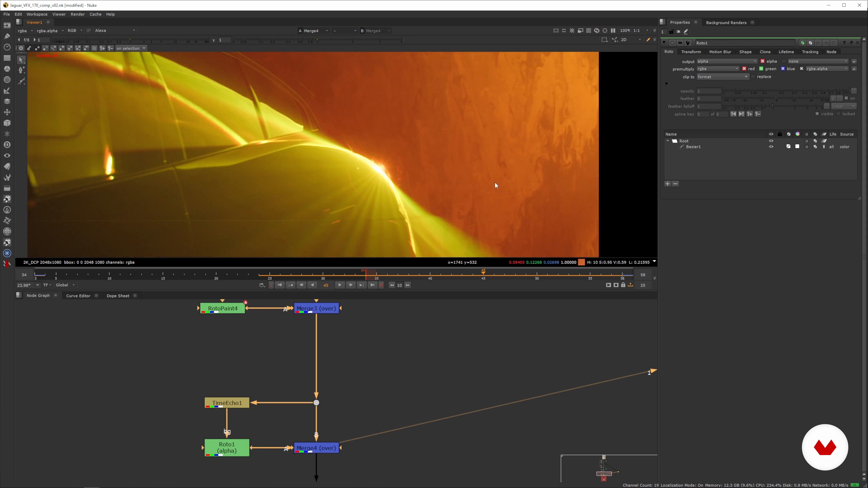Open the Merge nodes layers icon
Screen dimensions: 868x488
click(x=7, y=101)
